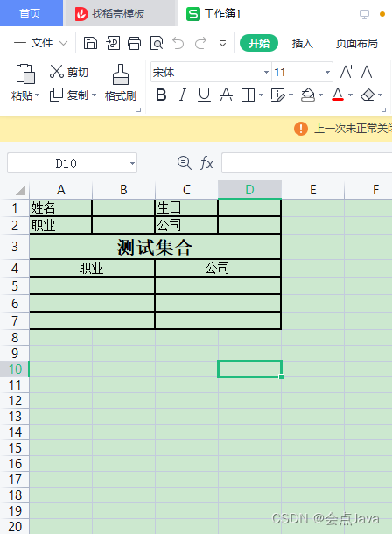Increase font size with A+ icon
The width and height of the screenshot is (392, 534).
pyautogui.click(x=346, y=72)
